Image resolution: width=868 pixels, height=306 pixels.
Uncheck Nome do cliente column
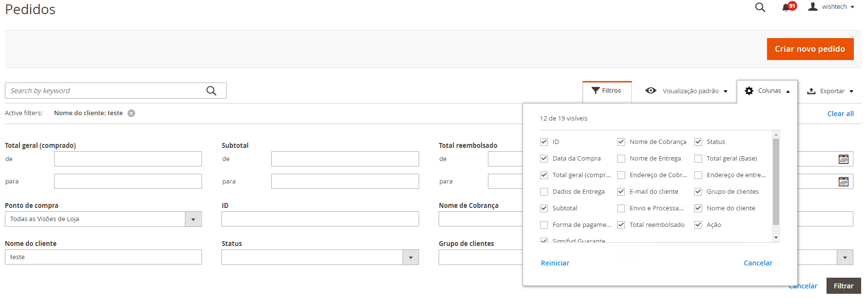click(698, 208)
